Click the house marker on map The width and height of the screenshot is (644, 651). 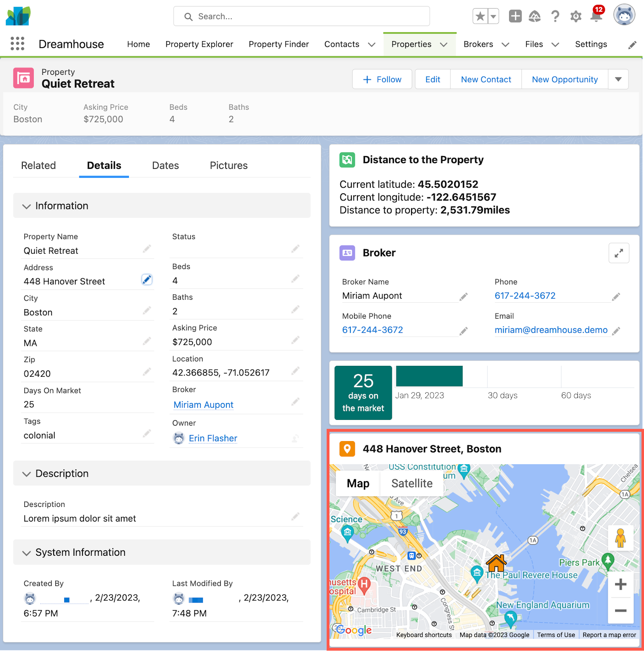[496, 563]
